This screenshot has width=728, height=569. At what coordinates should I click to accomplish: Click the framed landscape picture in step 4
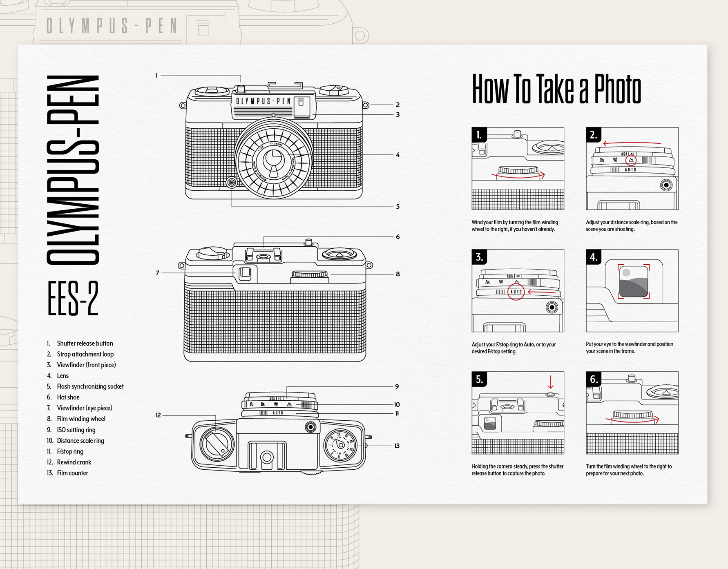point(634,281)
